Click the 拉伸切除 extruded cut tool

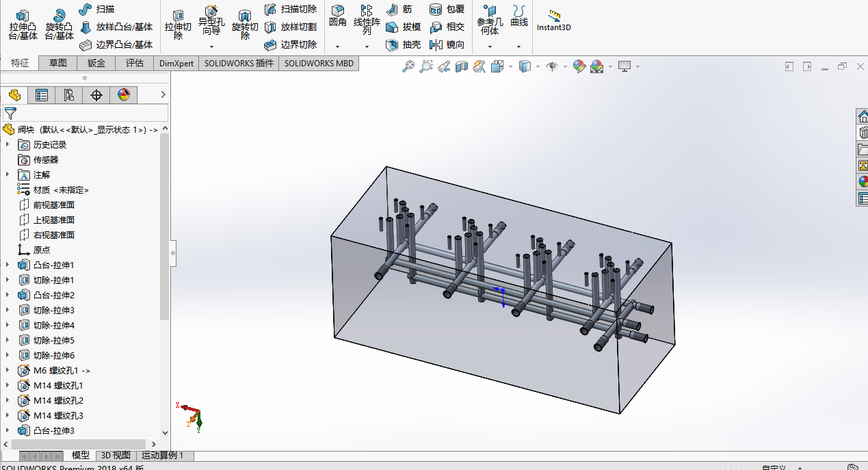coord(178,25)
